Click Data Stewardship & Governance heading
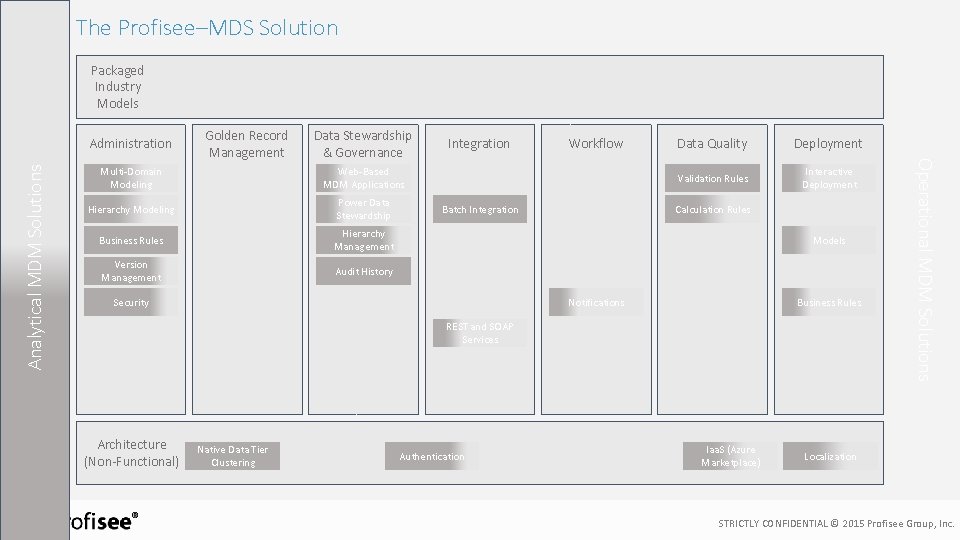 362,144
